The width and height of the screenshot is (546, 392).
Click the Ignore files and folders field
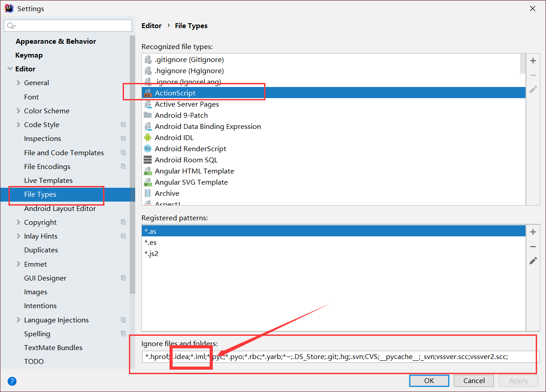click(341, 357)
